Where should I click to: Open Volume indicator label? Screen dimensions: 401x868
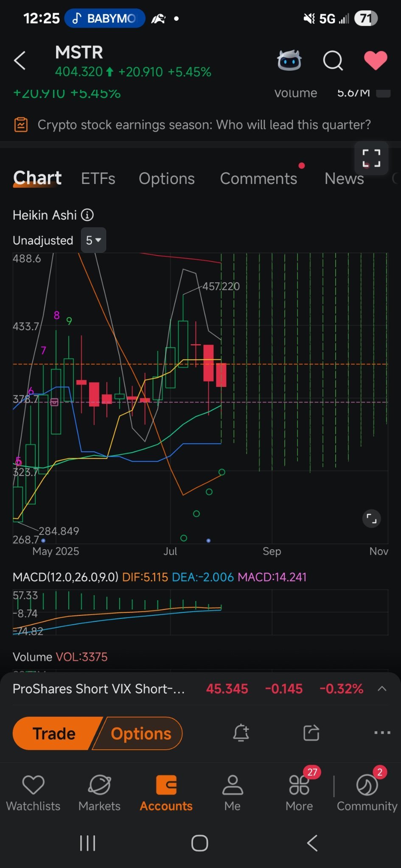[x=32, y=657]
